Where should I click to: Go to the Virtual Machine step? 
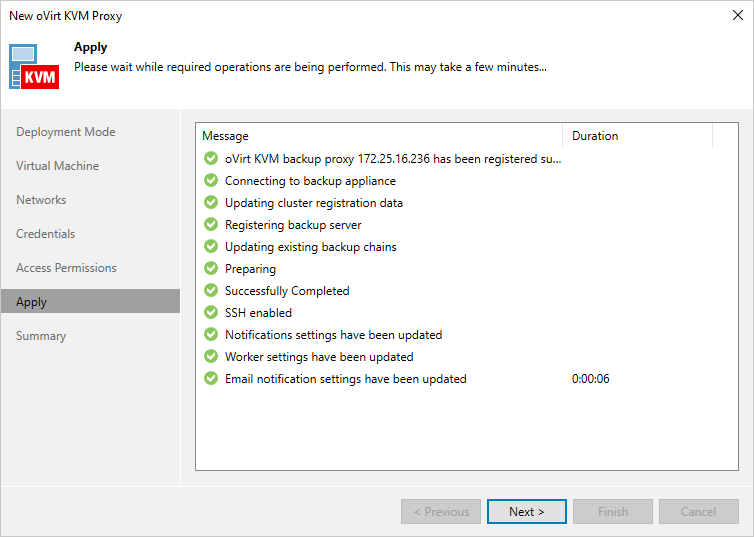[57, 166]
